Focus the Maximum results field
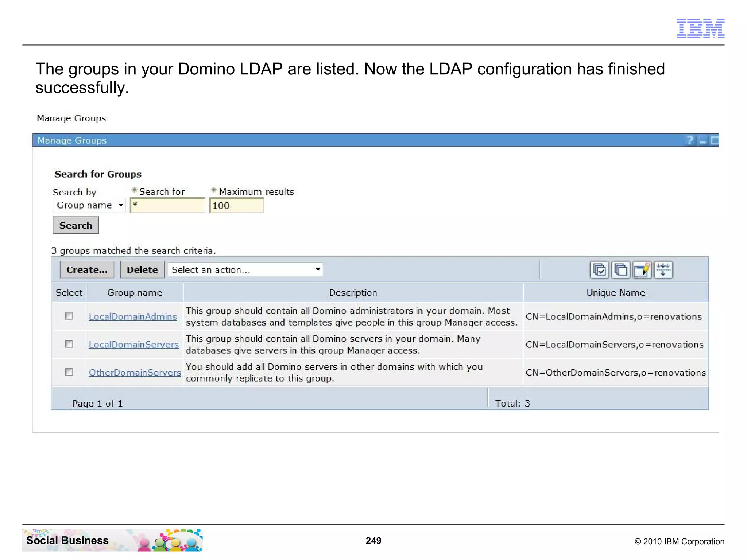Image resolution: width=747 pixels, height=560 pixels. click(x=236, y=205)
